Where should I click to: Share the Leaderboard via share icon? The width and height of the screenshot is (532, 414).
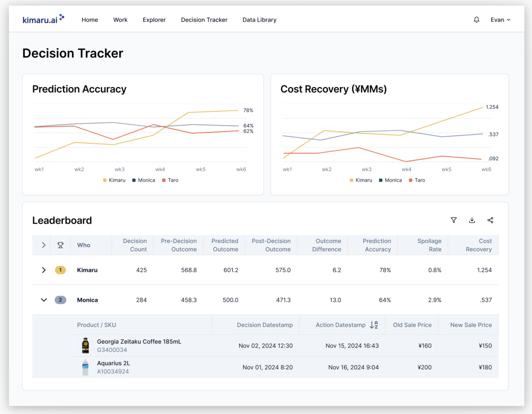pyautogui.click(x=490, y=220)
